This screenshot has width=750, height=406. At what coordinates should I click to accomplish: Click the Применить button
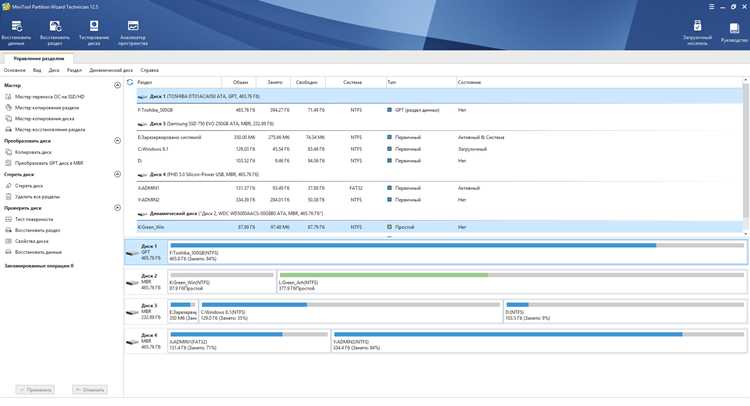coord(35,390)
